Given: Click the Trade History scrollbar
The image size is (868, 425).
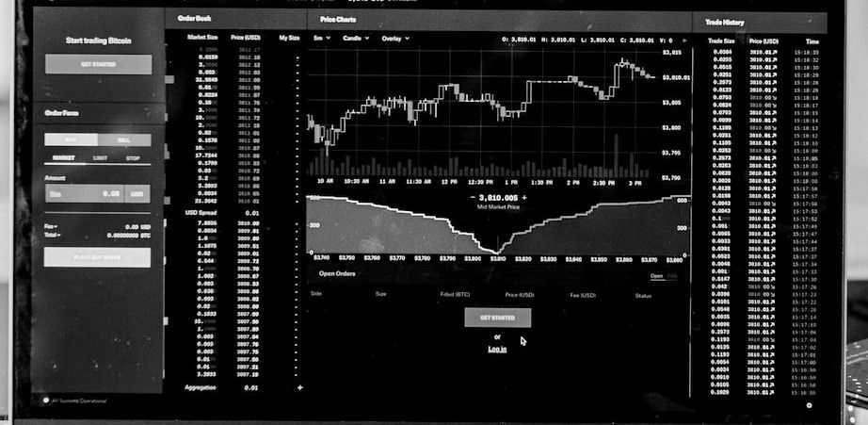Looking at the screenshot, I should (690, 221).
